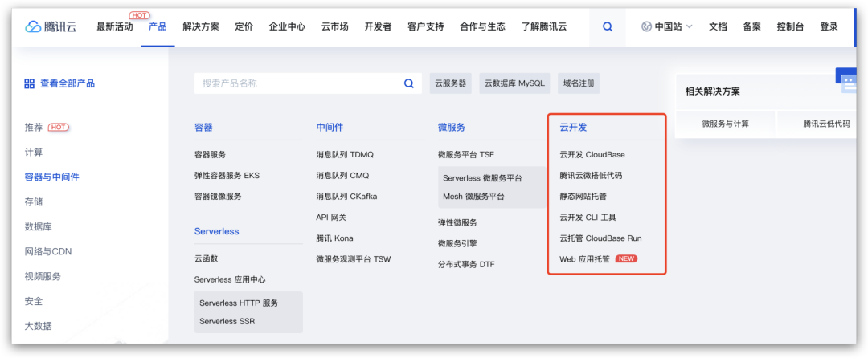Image resolution: width=868 pixels, height=358 pixels.
Task: Open the 文档 link
Action: pos(718,26)
